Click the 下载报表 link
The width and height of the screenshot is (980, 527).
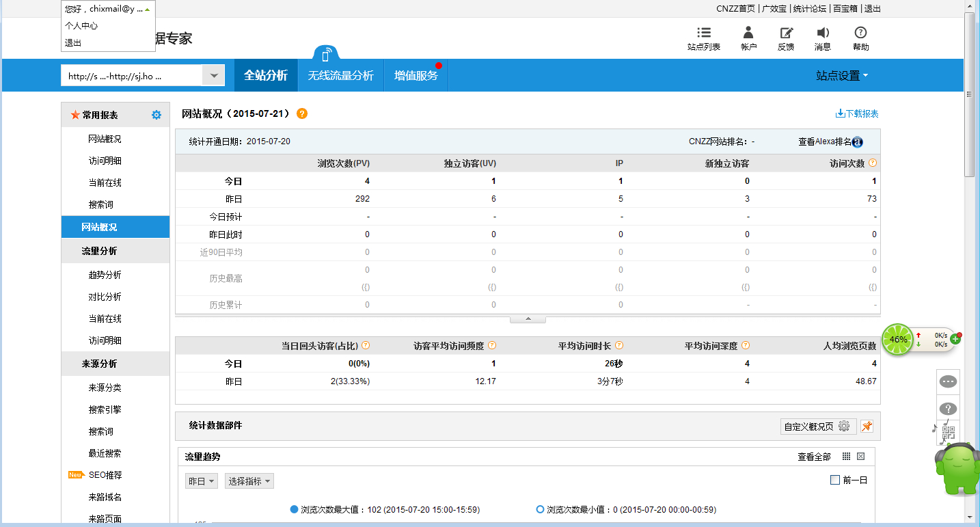click(x=862, y=113)
